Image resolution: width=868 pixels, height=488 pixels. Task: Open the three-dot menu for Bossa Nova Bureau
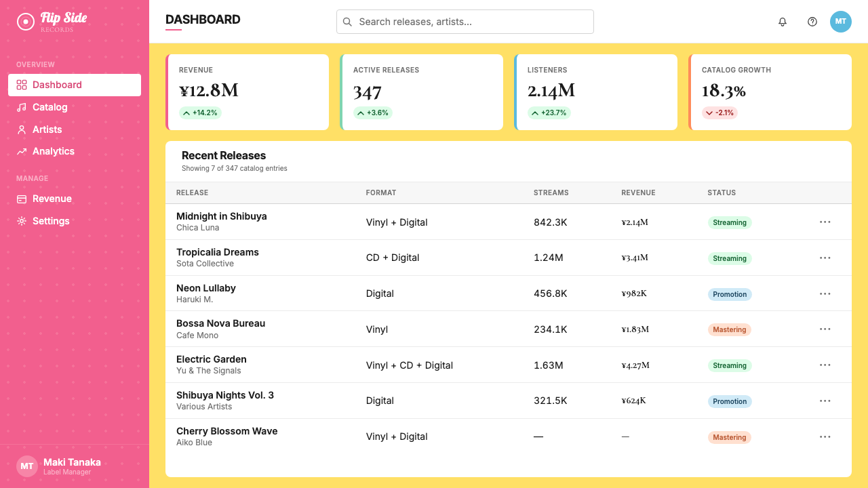click(825, 329)
